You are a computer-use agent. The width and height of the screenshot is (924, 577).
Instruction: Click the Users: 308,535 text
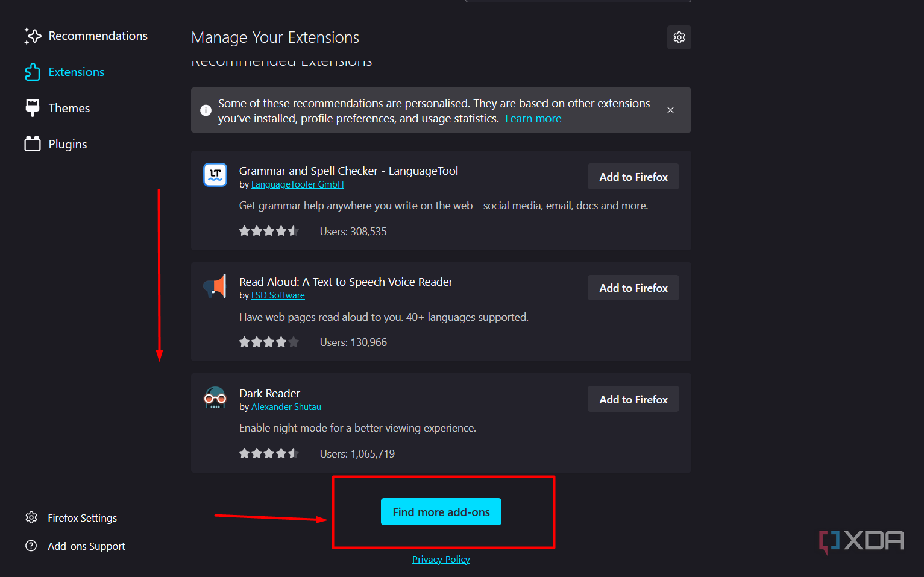(x=353, y=232)
